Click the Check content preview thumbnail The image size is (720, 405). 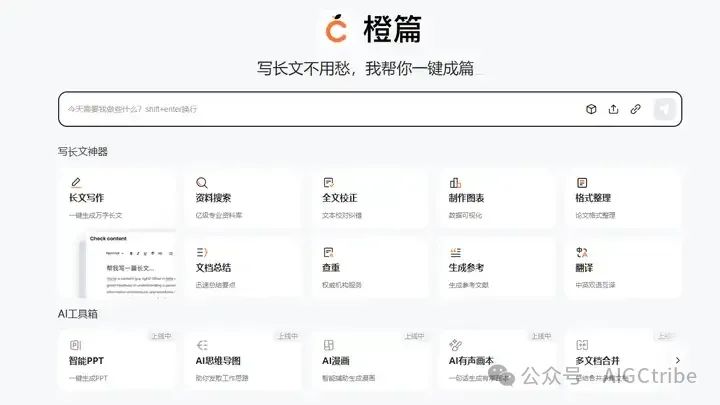click(127, 265)
